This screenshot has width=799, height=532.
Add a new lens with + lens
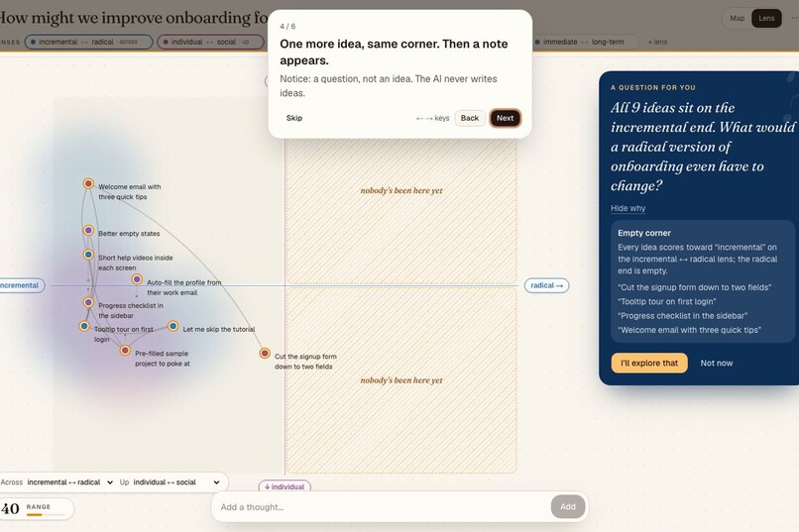[x=657, y=42]
